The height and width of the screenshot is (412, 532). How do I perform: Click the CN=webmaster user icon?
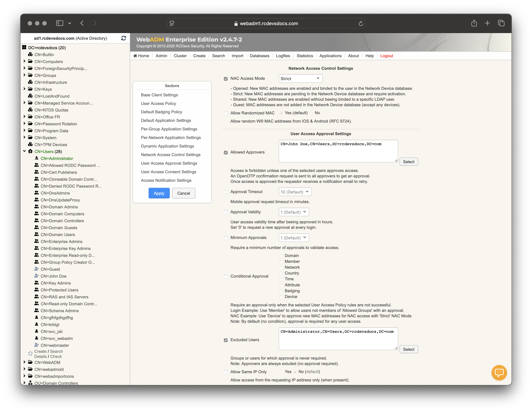36,345
